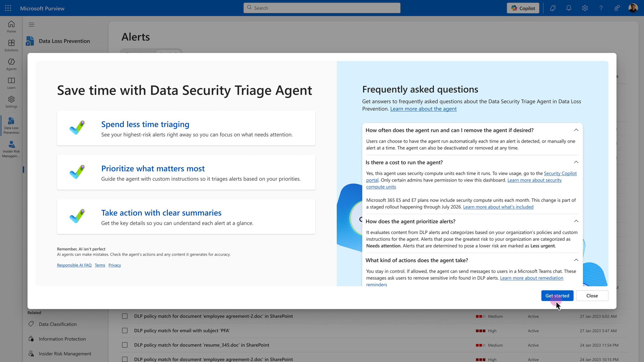
Task: Check the 'resume_345.doc' alert row
Action: (125, 345)
